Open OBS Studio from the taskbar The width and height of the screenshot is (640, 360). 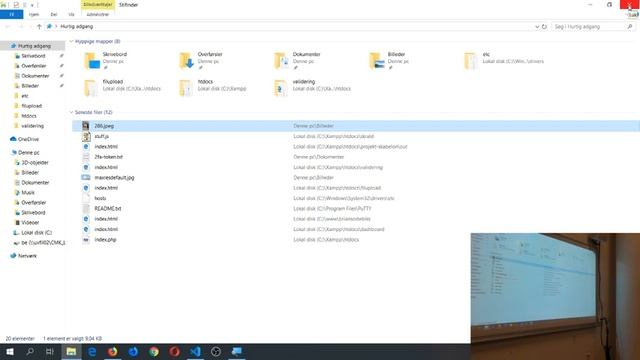coord(216,351)
